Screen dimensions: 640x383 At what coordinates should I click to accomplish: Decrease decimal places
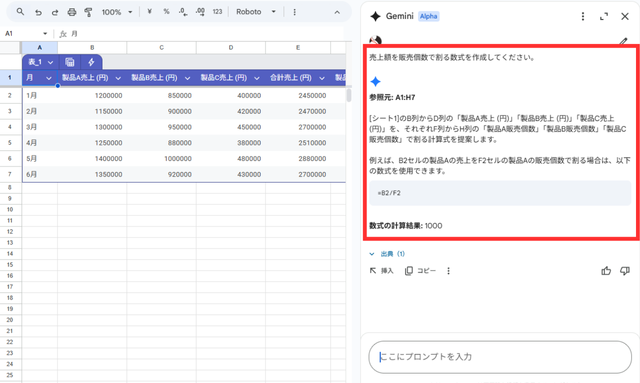tap(183, 12)
